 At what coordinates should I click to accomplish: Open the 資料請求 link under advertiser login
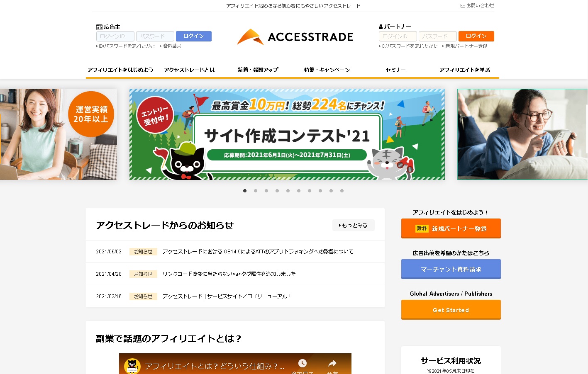[171, 46]
